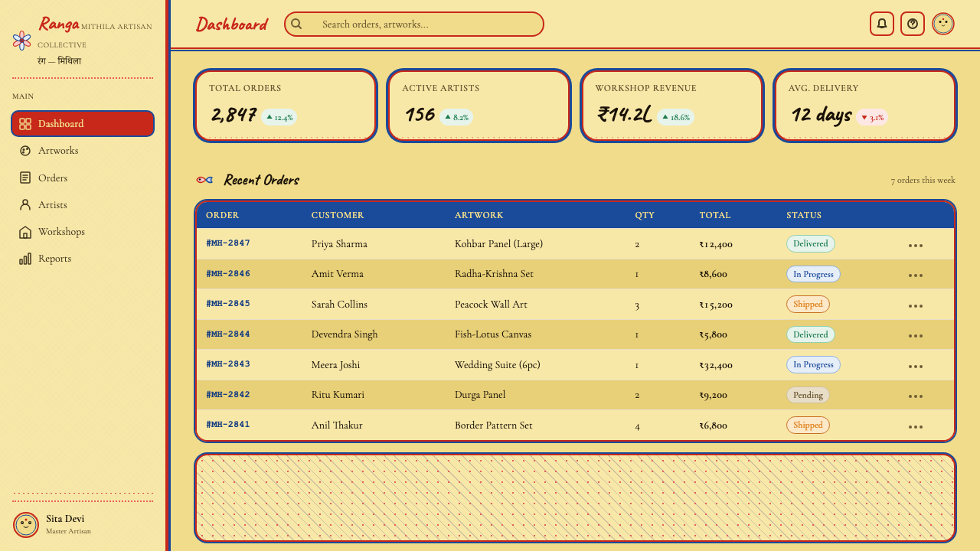Click the Total Orders card
Screen dimensions: 980x551
(286, 106)
